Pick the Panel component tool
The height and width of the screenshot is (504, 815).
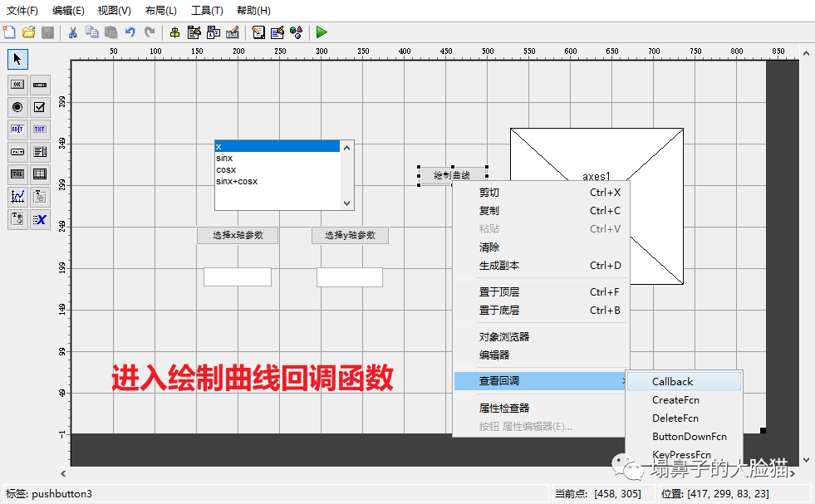(40, 197)
